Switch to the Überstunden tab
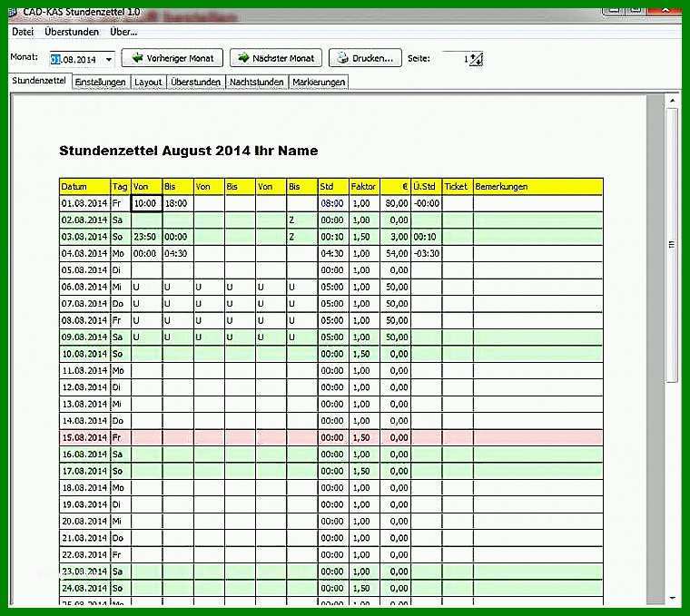The width and height of the screenshot is (690, 616). pos(196,83)
